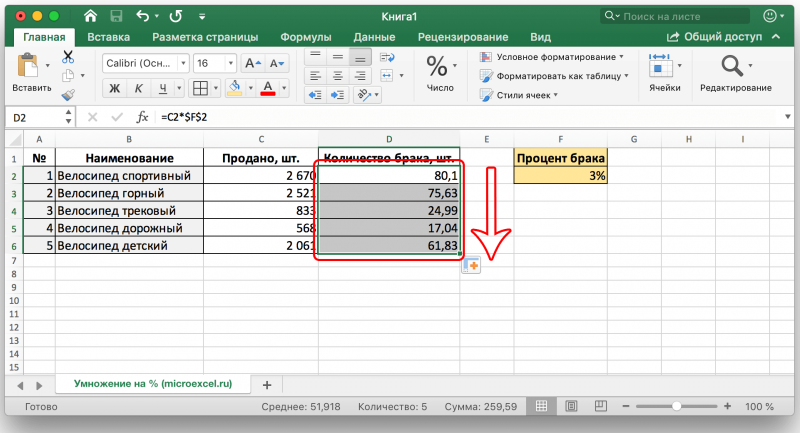Click the merge cells icon

pyautogui.click(x=387, y=76)
